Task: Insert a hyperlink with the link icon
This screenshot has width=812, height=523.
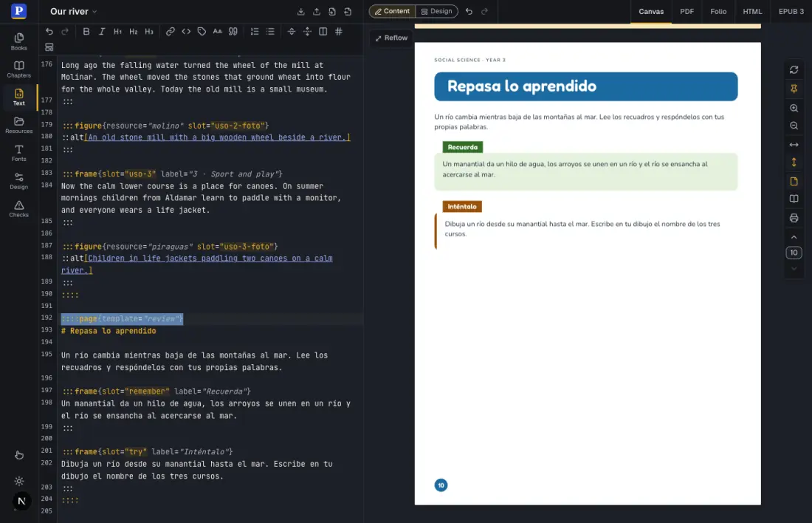Action: [x=170, y=32]
